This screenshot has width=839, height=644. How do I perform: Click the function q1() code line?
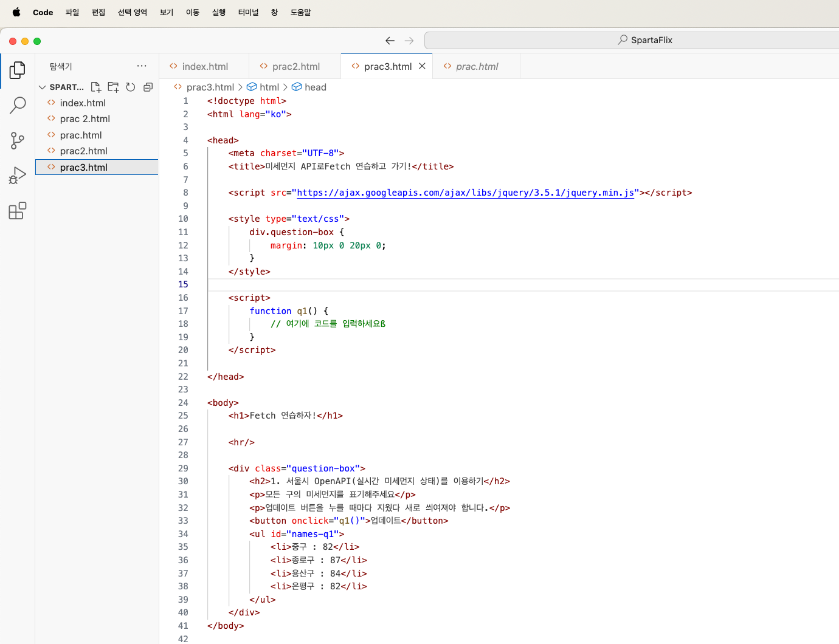289,311
